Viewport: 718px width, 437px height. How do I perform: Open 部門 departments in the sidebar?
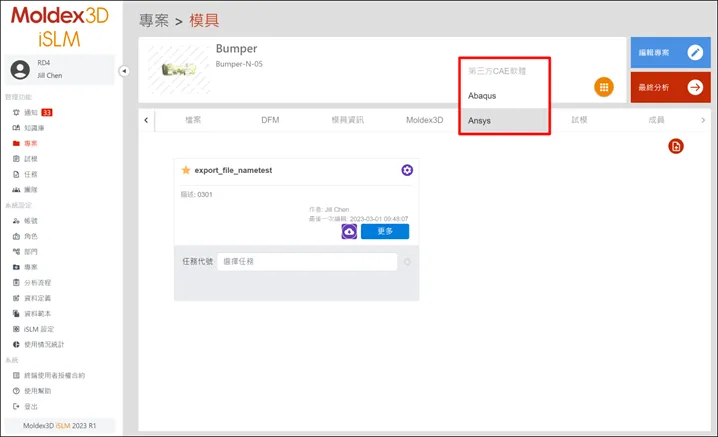click(x=25, y=251)
